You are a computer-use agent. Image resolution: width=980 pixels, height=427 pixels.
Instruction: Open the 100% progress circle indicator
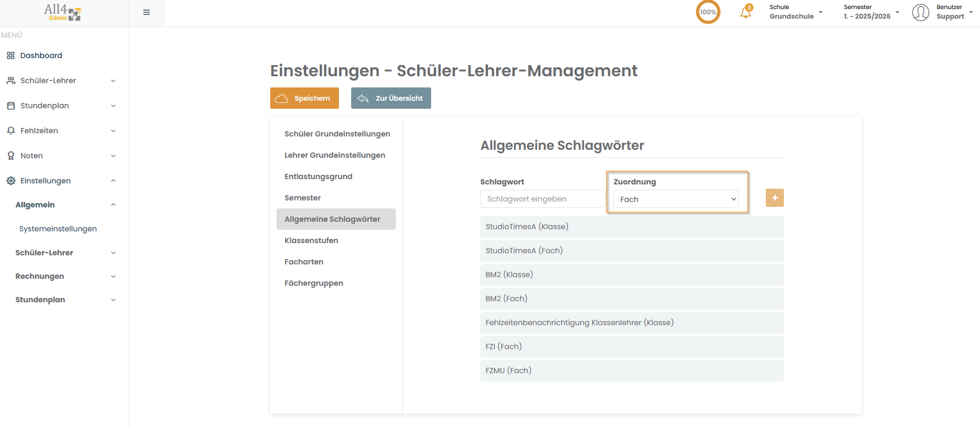coord(708,12)
